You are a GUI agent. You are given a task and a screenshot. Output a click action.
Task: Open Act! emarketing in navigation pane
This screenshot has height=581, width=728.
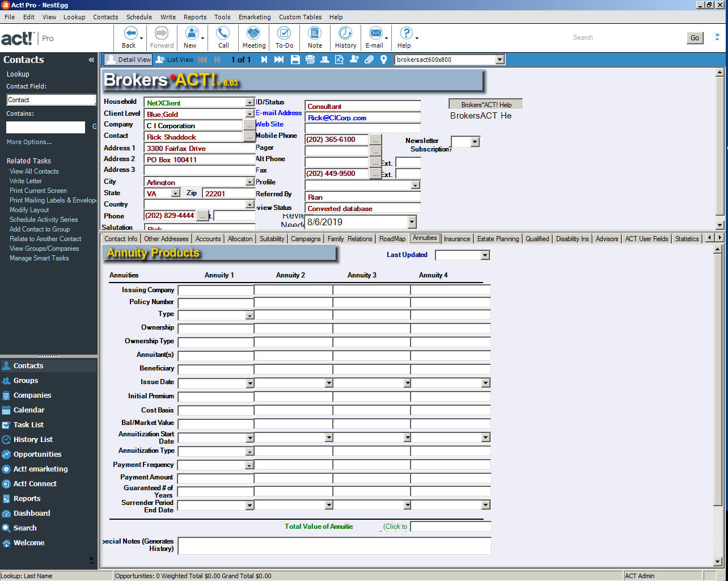pyautogui.click(x=49, y=469)
